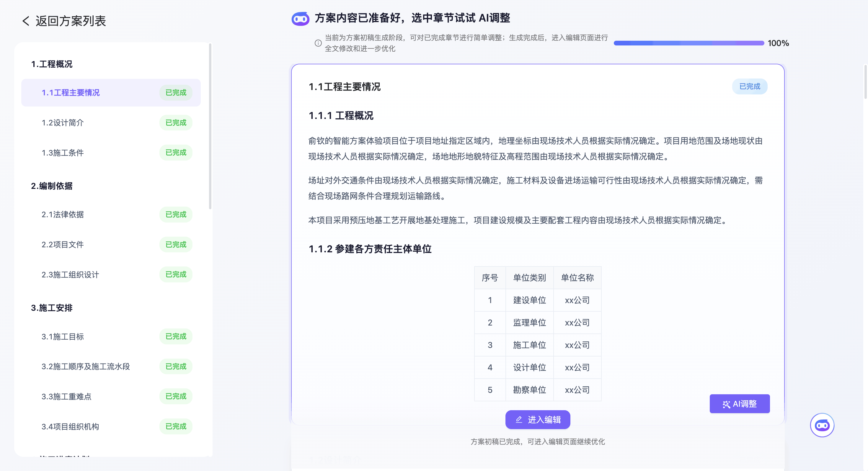Click the magic wand icon in AI调整
The image size is (868, 471).
click(x=726, y=404)
